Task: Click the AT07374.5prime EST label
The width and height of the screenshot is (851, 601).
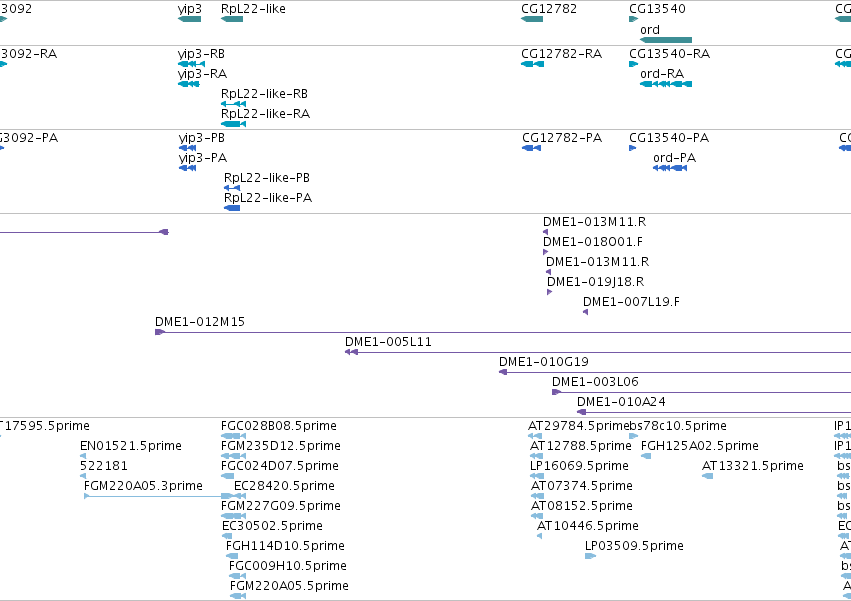Action: click(582, 486)
